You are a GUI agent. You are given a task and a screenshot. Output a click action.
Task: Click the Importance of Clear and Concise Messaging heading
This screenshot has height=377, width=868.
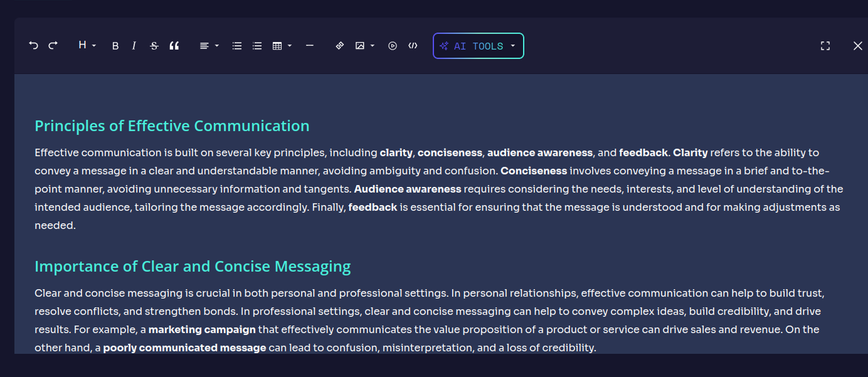point(193,267)
